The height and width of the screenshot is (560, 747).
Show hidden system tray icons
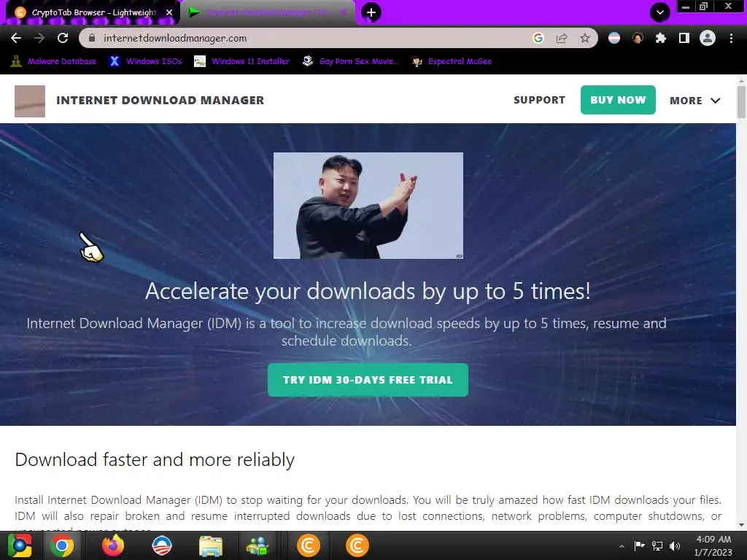622,546
